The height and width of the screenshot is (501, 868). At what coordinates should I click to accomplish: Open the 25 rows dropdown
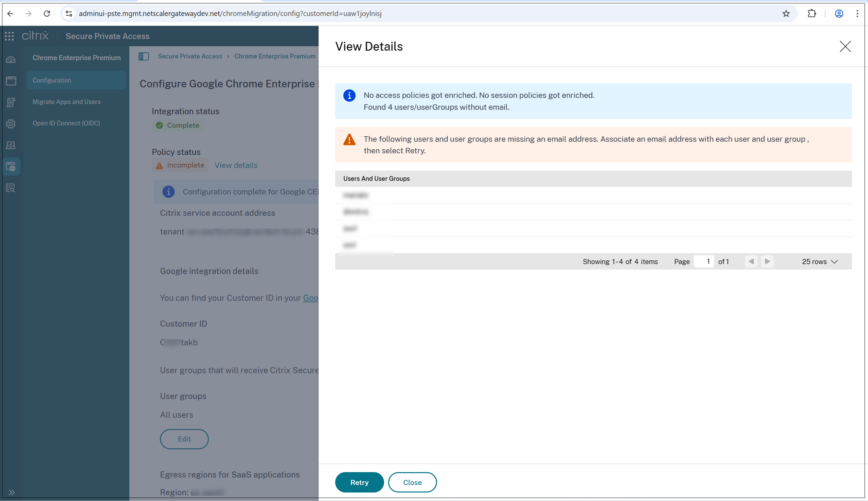point(820,261)
